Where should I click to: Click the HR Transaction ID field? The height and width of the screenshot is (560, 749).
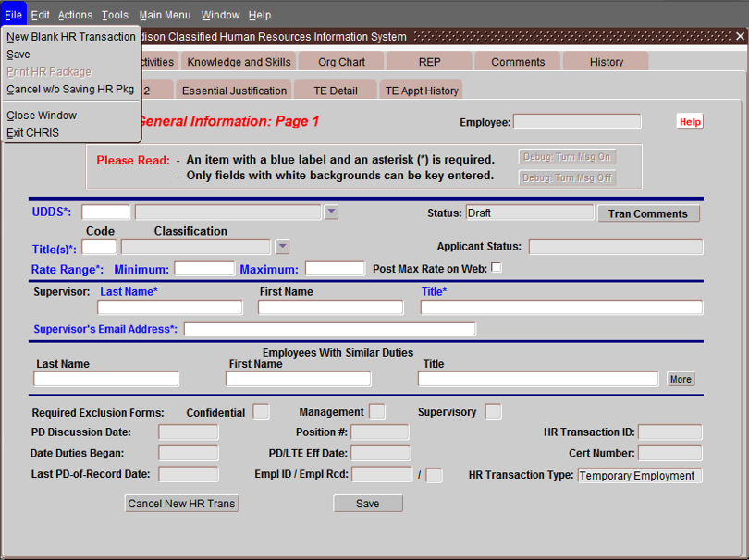pyautogui.click(x=670, y=432)
